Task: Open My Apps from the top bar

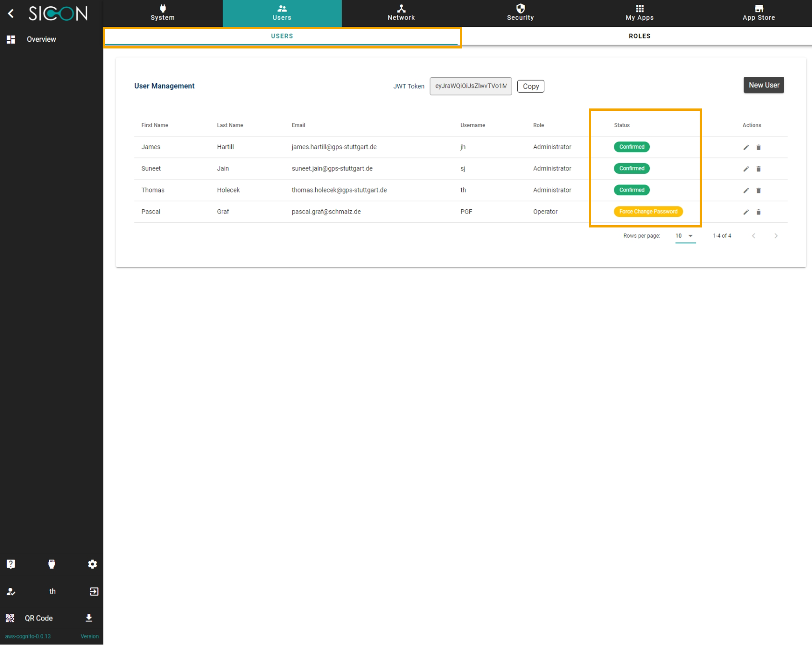Action: [x=639, y=13]
